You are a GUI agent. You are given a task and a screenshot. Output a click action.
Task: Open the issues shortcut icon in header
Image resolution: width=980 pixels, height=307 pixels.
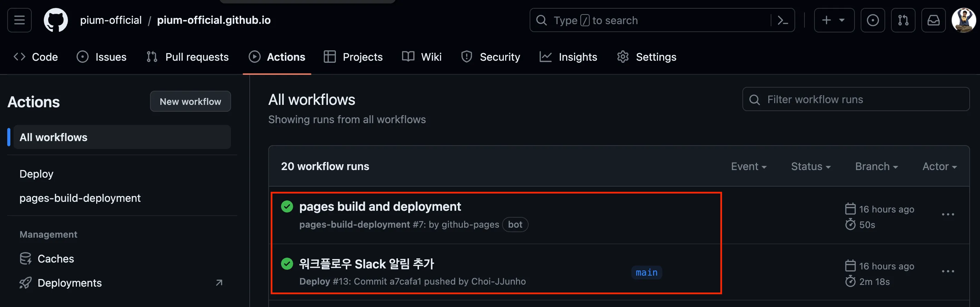pos(872,20)
